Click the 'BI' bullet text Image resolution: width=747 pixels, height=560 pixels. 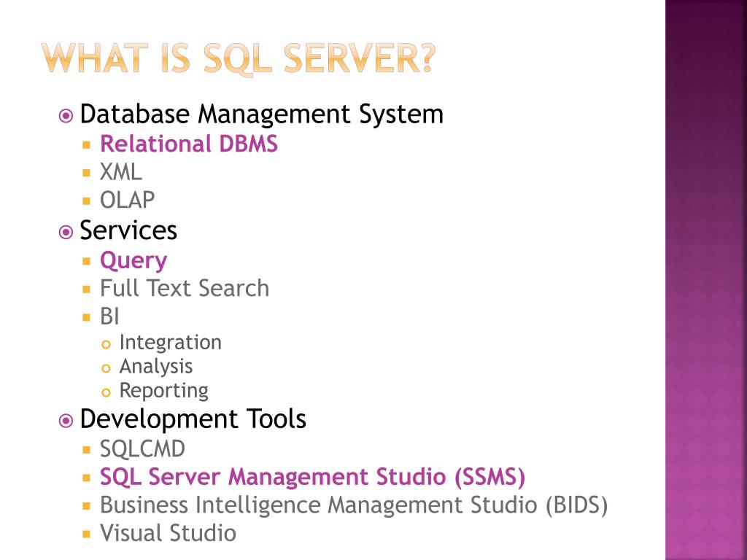pyautogui.click(x=109, y=316)
